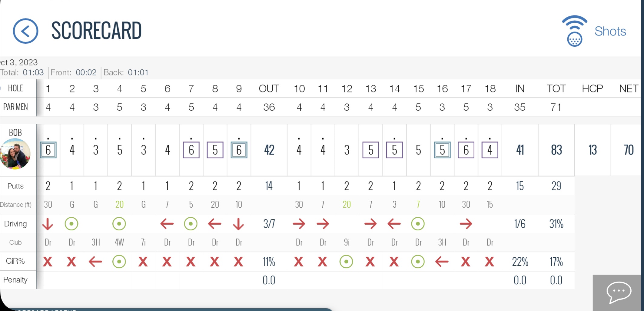Click hole 4 green-in-regulation circle icon
Screen dimensions: 644x311
pyautogui.click(x=119, y=262)
